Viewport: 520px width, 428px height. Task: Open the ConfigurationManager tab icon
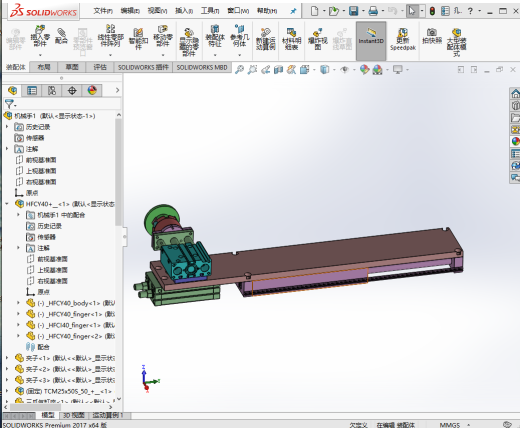click(x=52, y=90)
